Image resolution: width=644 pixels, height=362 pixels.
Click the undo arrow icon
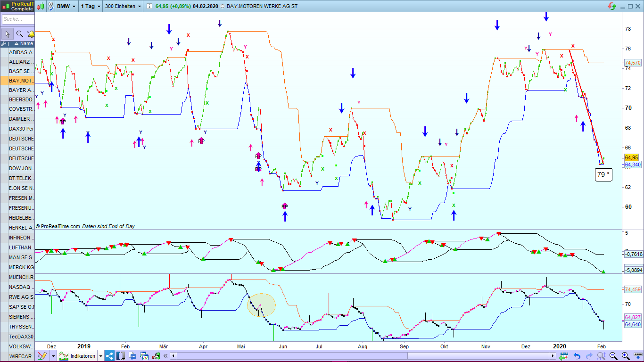click(577, 356)
